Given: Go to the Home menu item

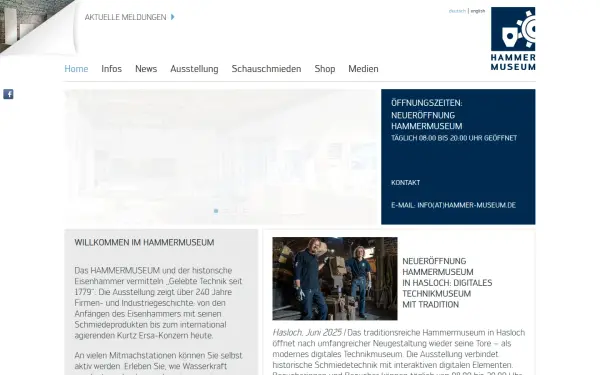Looking at the screenshot, I should [x=76, y=69].
